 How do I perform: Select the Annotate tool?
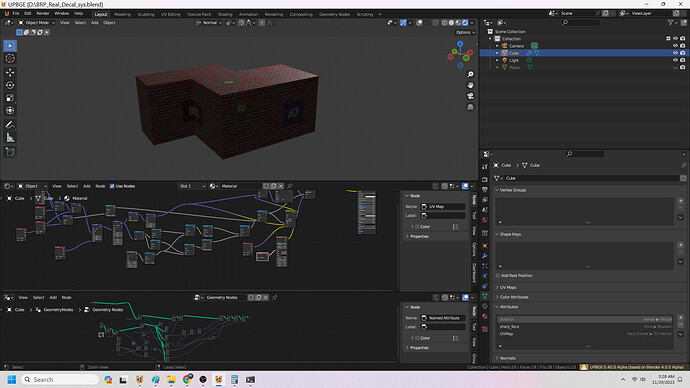point(10,125)
